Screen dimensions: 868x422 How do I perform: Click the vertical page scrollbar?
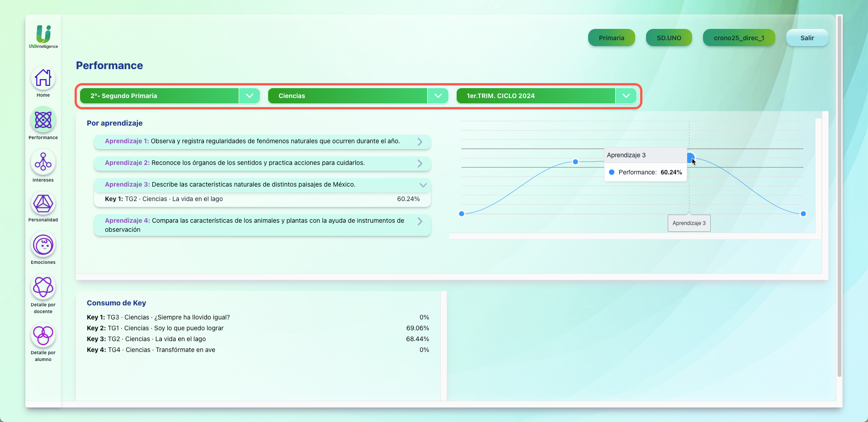[839, 195]
